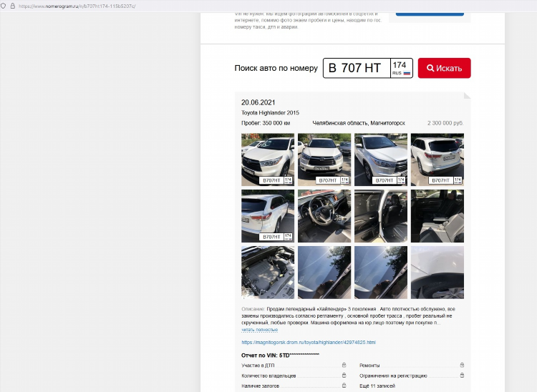Open the wheel arch close-up photo
This screenshot has height=392, width=537.
(437, 273)
